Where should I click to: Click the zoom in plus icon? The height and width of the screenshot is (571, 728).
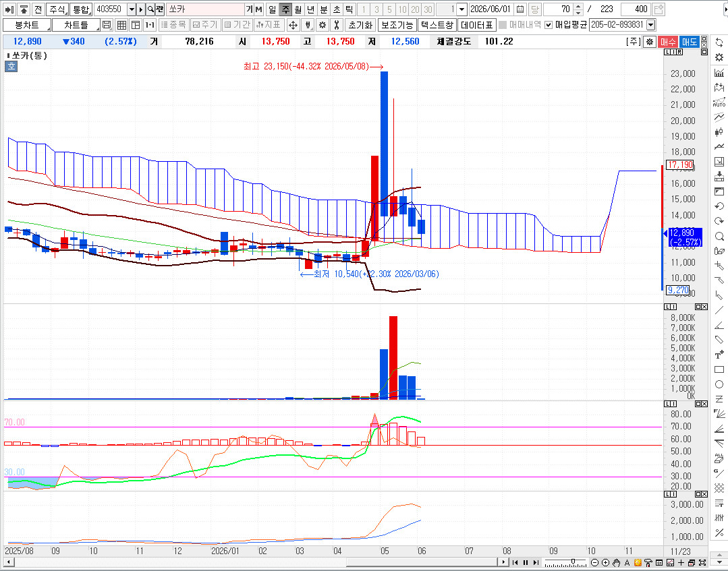click(605, 563)
